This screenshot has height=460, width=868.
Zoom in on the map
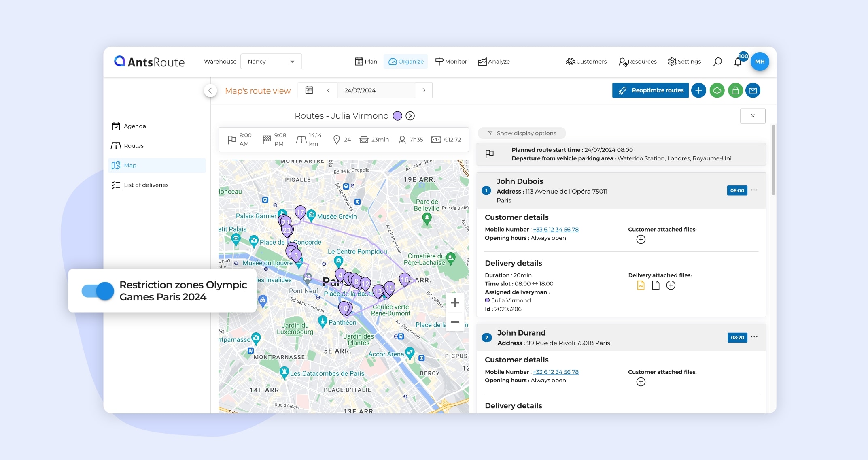pos(455,302)
